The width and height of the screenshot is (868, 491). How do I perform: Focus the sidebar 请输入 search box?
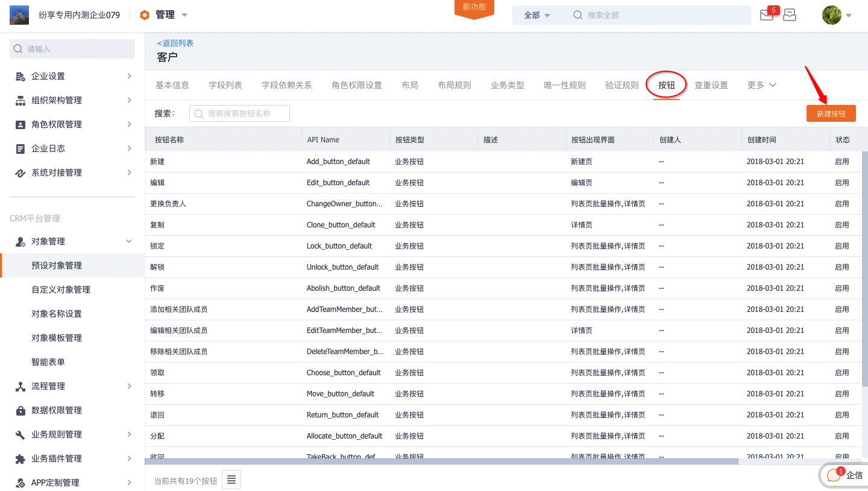(72, 49)
